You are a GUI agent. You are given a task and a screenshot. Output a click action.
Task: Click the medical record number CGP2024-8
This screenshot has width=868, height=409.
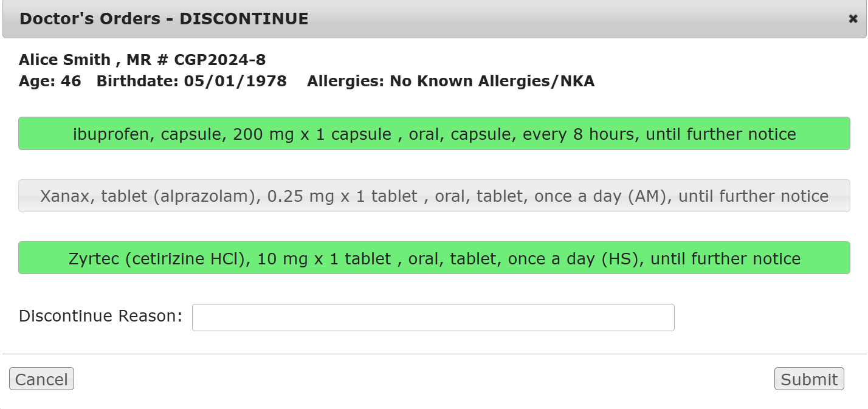[220, 60]
